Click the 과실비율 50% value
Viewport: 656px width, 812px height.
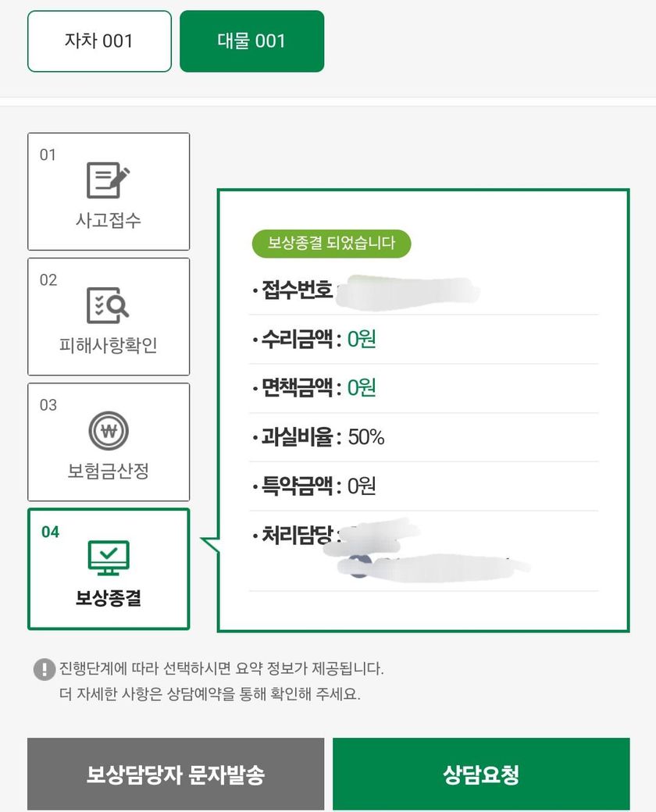tap(366, 437)
